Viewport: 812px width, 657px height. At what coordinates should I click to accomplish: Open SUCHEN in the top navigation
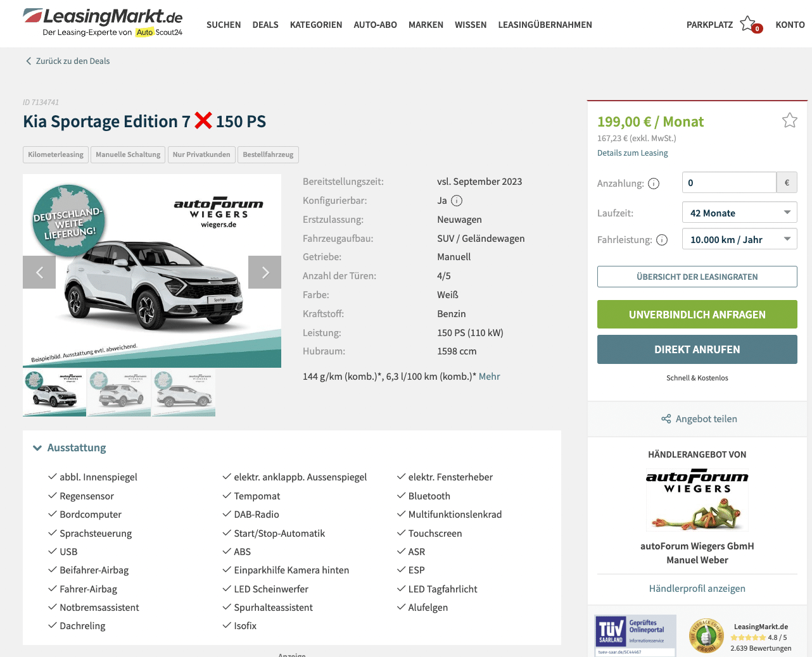[x=224, y=25]
